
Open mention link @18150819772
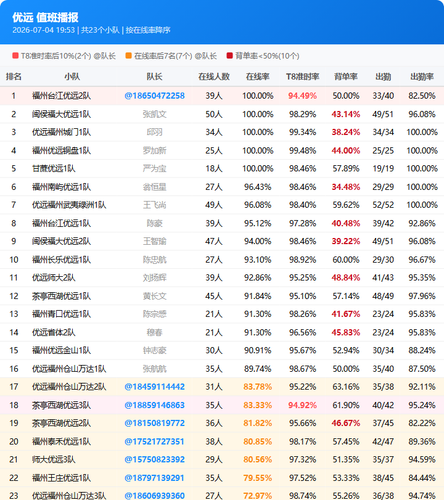coord(154,423)
